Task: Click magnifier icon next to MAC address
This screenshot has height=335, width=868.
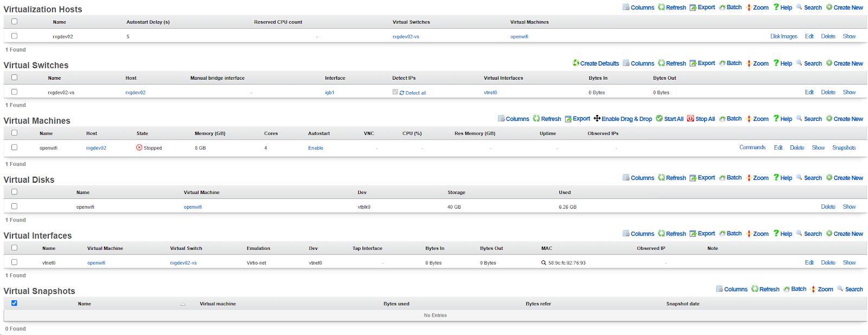Action: click(544, 263)
